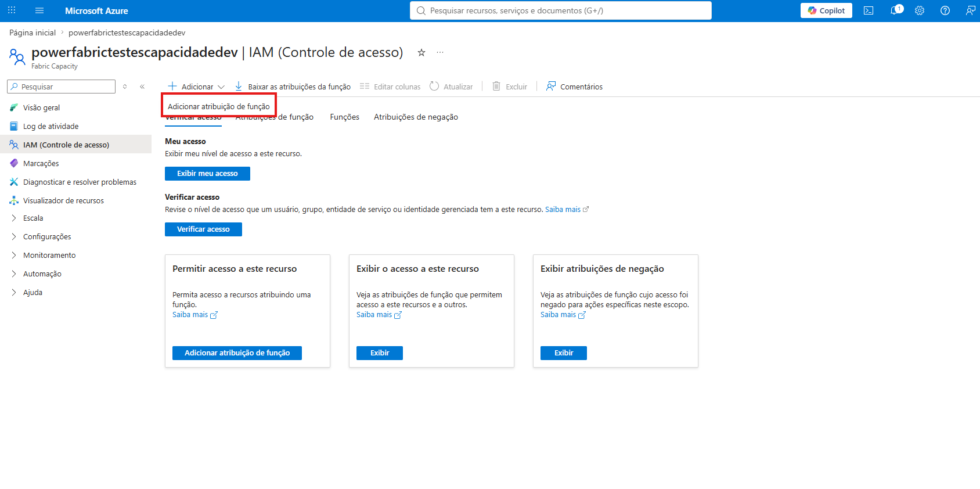Click the Excluir trash toolbar item
The image size is (980, 489).
click(510, 87)
